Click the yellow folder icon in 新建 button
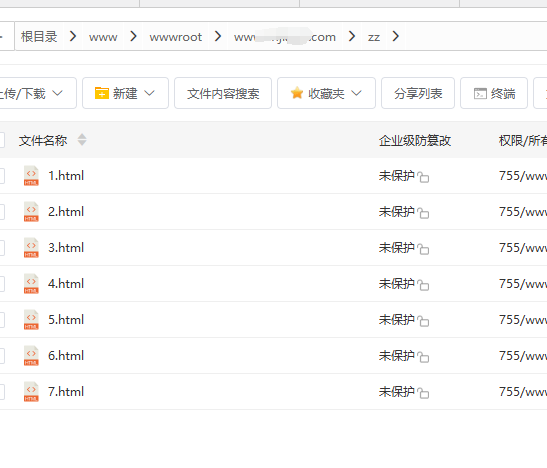547x468 pixels. (x=102, y=93)
